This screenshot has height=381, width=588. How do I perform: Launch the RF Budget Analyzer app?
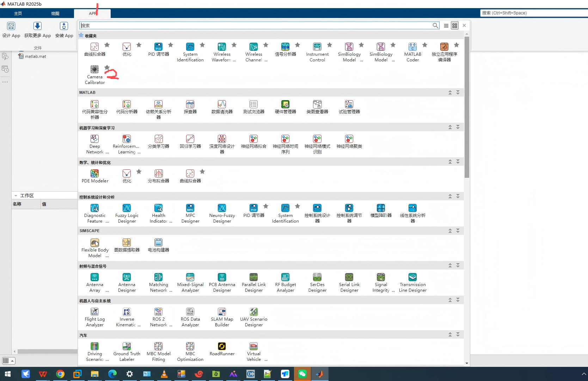pyautogui.click(x=285, y=282)
